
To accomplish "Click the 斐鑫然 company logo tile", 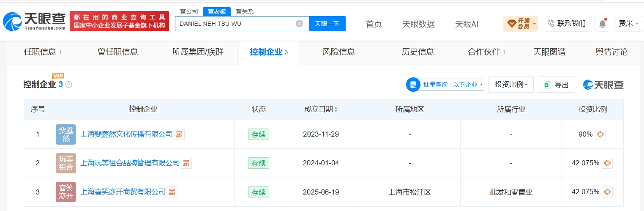I will point(66,134).
